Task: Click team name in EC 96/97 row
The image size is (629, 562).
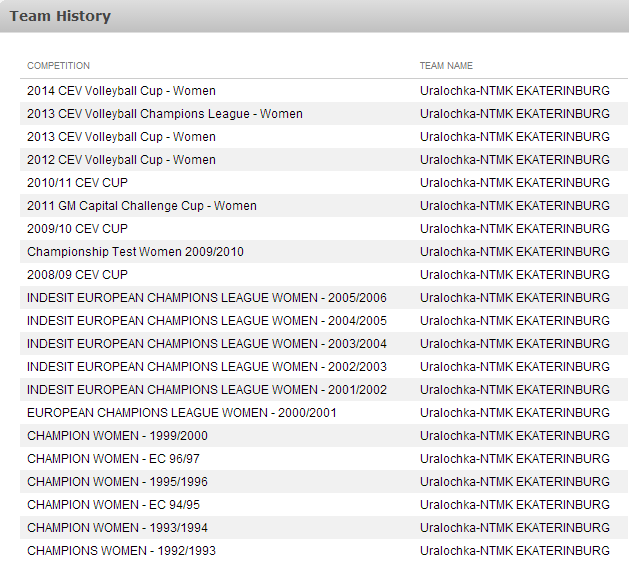Action: [515, 459]
